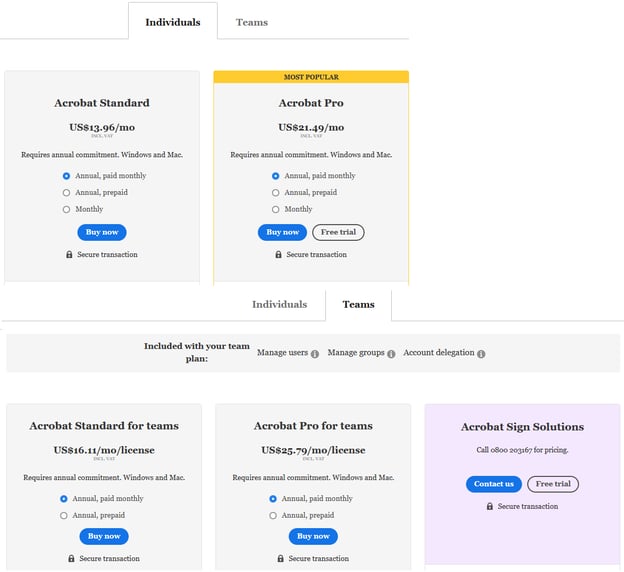Click Secure transaction text under Acrobat Pro
The width and height of the screenshot is (624, 572).
coord(317,255)
